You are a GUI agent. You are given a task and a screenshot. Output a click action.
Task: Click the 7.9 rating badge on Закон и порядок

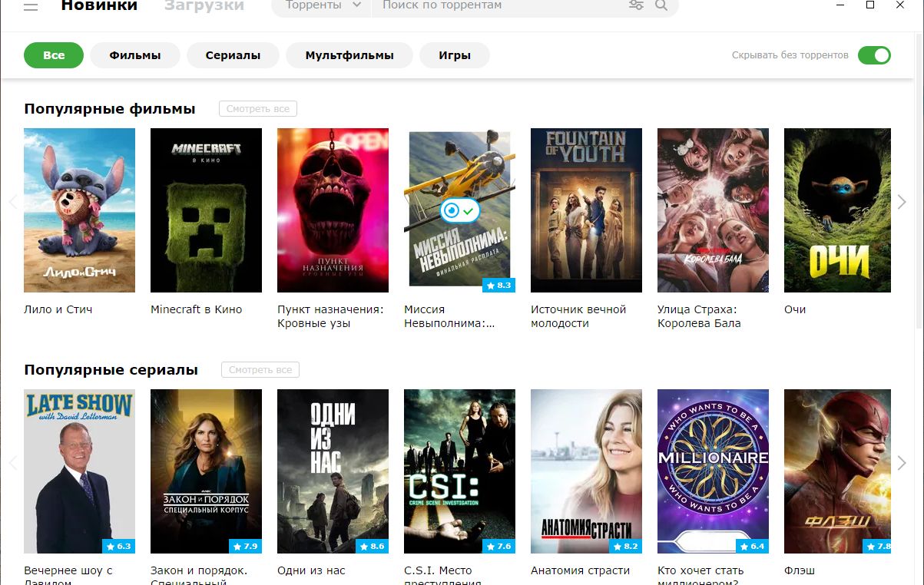click(x=245, y=547)
